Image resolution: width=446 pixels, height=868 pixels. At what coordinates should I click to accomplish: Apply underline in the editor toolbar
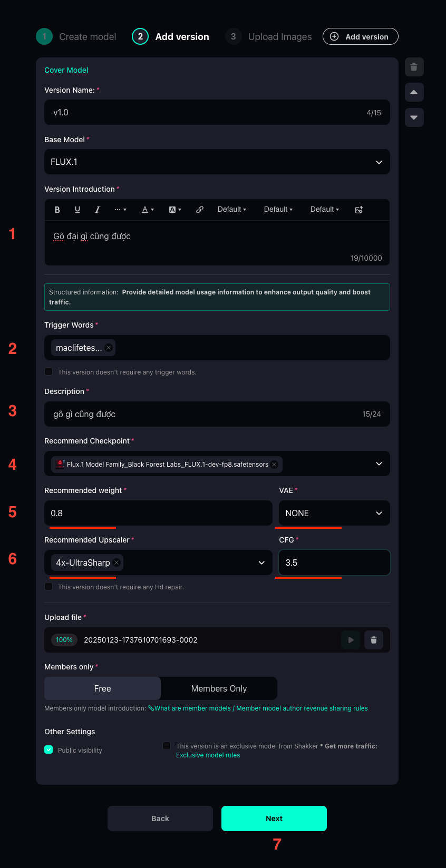click(x=77, y=210)
